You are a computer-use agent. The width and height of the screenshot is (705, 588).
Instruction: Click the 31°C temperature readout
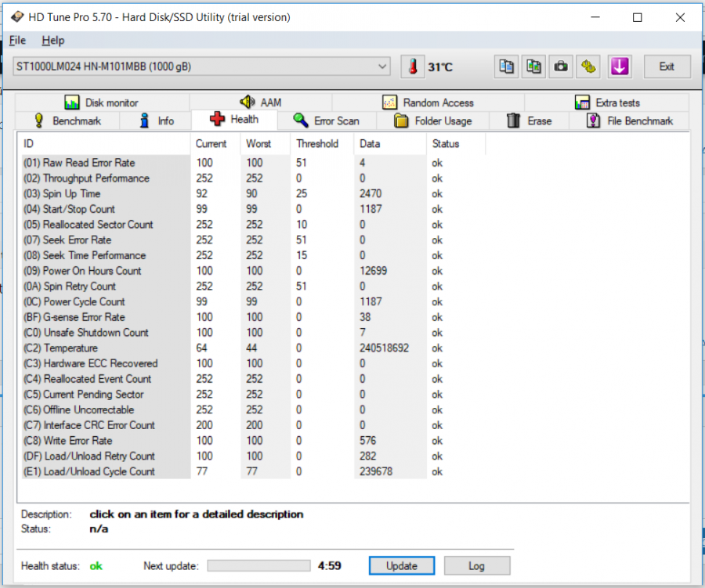point(440,67)
